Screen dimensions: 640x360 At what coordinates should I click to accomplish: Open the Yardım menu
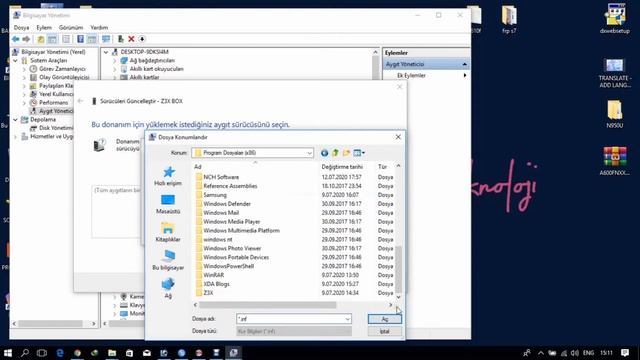point(99,28)
